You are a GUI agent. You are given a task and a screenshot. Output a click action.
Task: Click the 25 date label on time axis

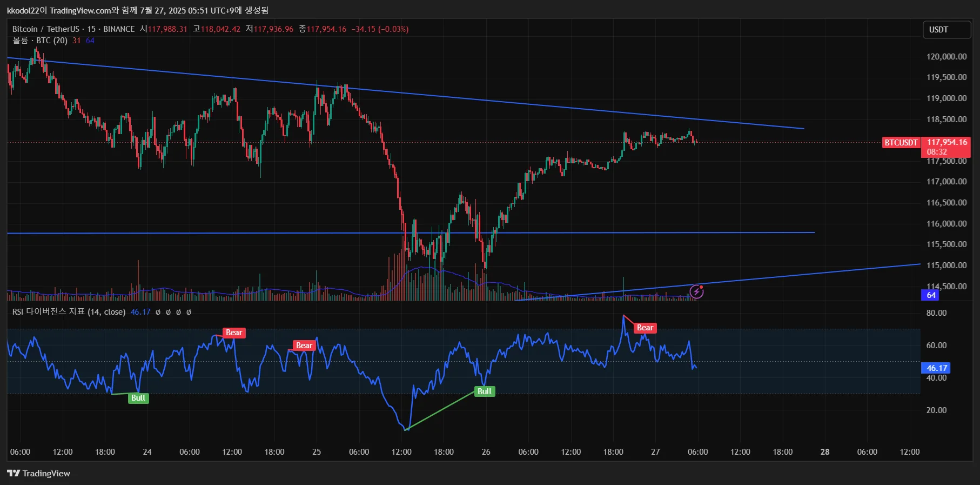tap(317, 452)
